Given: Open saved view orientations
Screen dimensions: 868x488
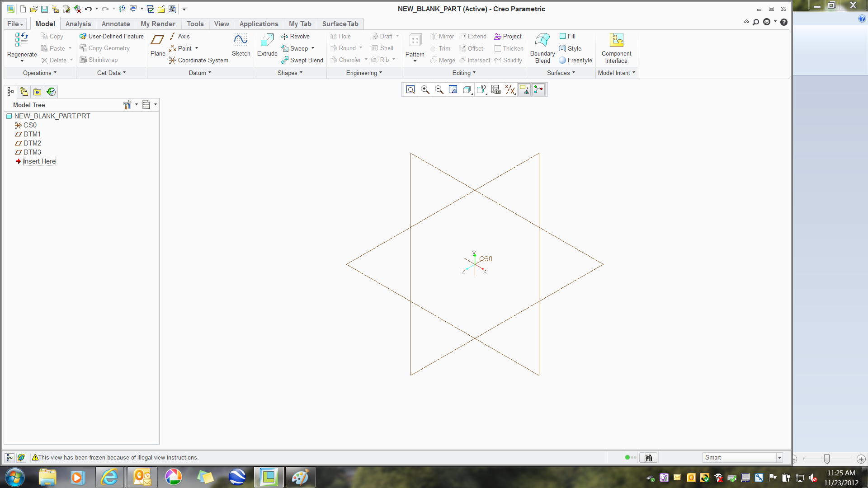Looking at the screenshot, I should click(x=481, y=90).
